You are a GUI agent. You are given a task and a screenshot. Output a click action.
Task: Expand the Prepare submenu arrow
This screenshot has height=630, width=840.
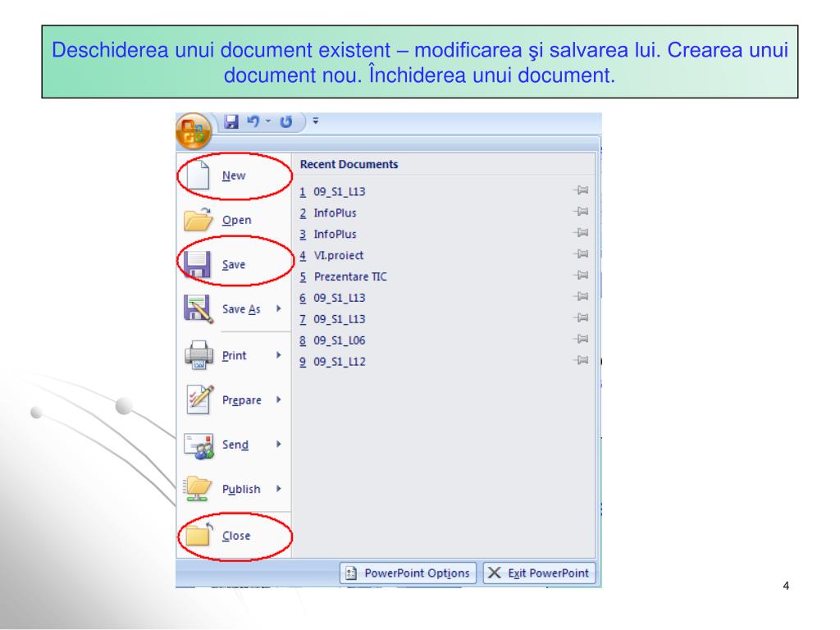tap(279, 399)
